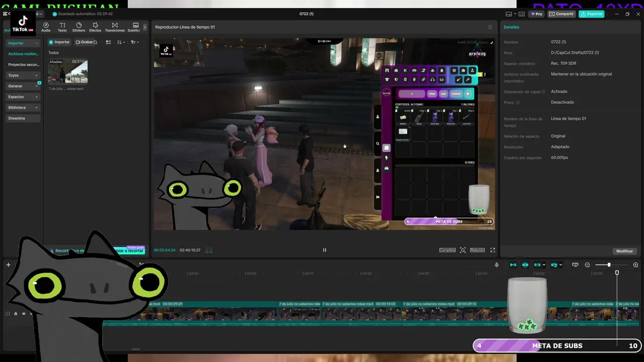Click the Modificar button in Detalles
The image size is (644, 362).
[624, 251]
